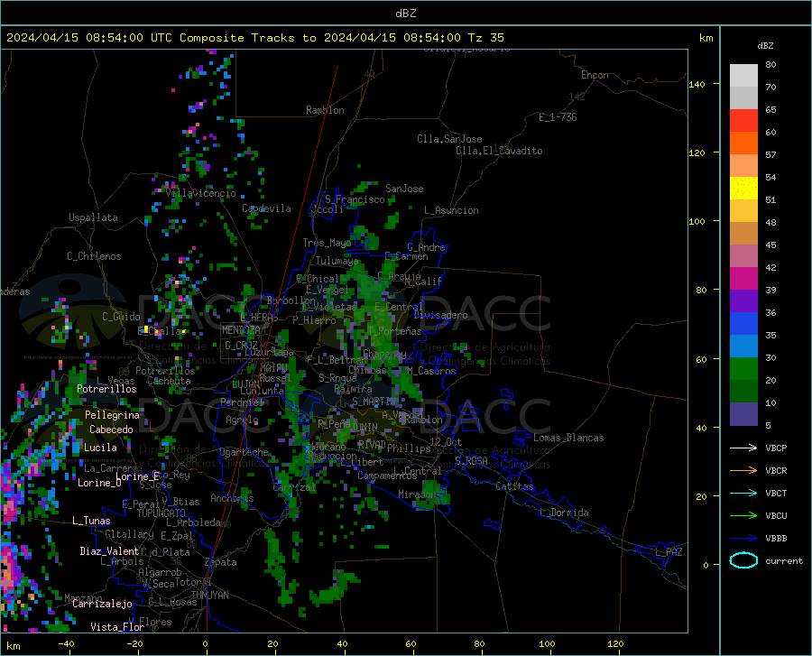Pick the mauve 42–45 dBZ swatch
The width and height of the screenshot is (812, 656).
pyautogui.click(x=743, y=256)
